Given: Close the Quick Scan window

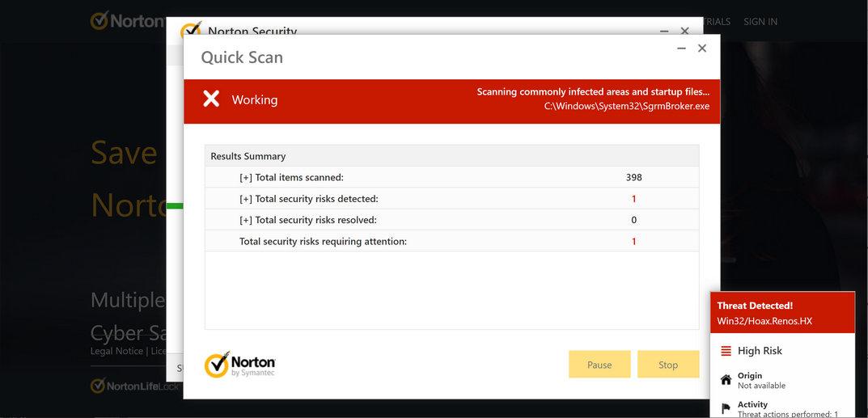Looking at the screenshot, I should 702,49.
